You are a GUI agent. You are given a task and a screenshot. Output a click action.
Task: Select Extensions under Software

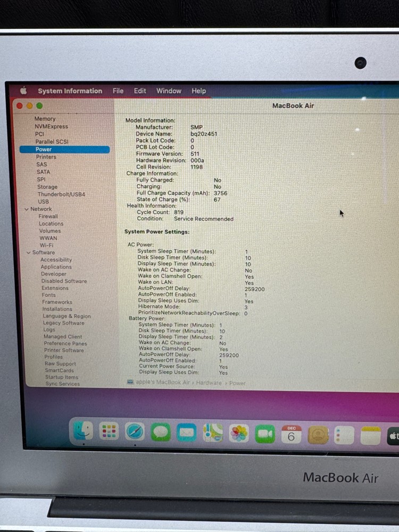pyautogui.click(x=55, y=288)
